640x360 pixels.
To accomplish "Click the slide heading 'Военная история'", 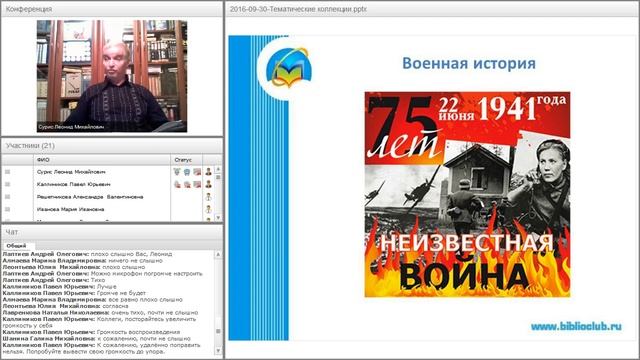I will pos(469,63).
